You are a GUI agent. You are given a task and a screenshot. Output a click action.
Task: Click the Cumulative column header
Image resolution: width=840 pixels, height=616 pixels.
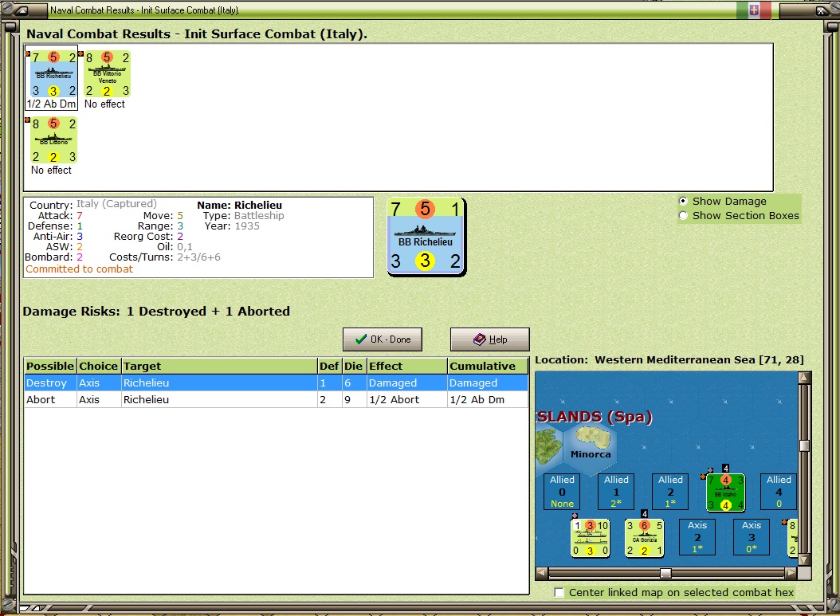(488, 366)
